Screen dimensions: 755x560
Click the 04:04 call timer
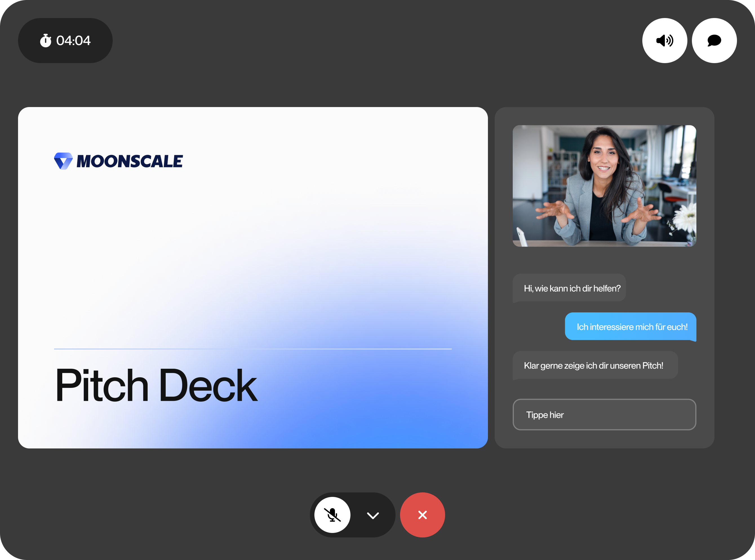point(65,41)
